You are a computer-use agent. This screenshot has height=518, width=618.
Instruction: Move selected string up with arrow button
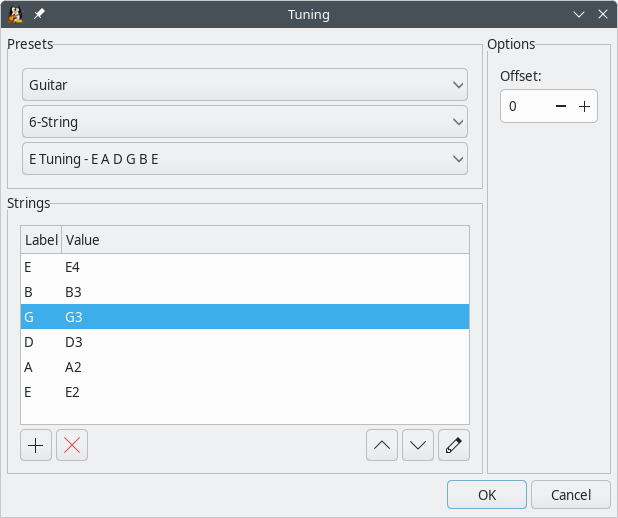click(382, 446)
